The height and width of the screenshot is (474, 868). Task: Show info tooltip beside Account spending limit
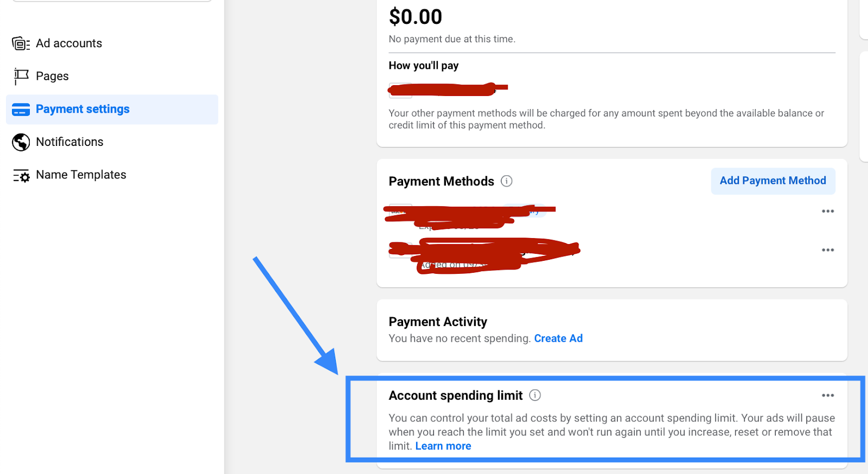tap(535, 395)
